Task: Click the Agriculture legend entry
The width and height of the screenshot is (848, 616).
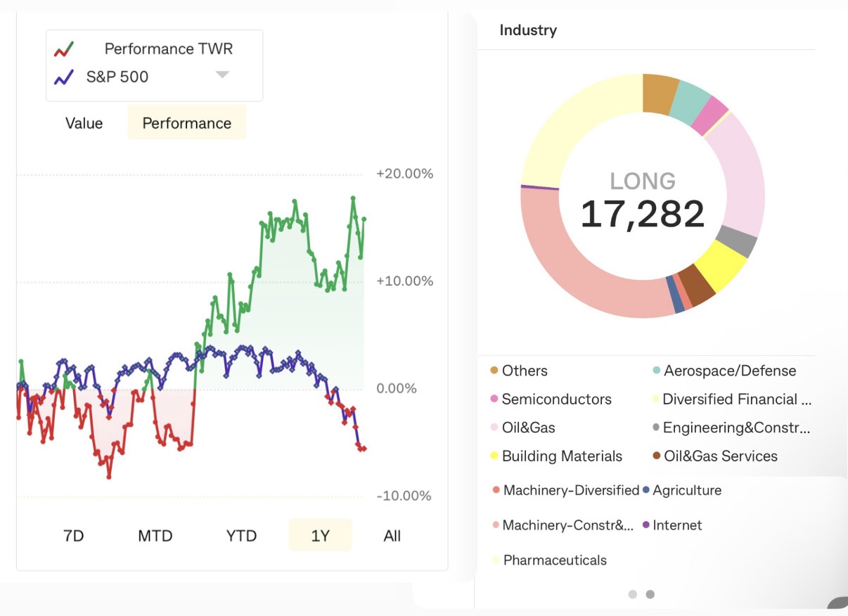Action: click(x=681, y=490)
